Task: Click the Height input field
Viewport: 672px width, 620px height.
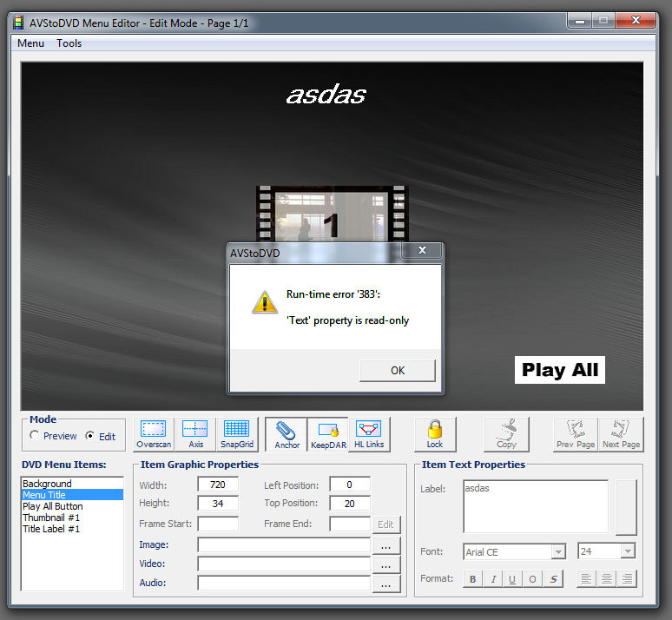Action: pyautogui.click(x=218, y=504)
